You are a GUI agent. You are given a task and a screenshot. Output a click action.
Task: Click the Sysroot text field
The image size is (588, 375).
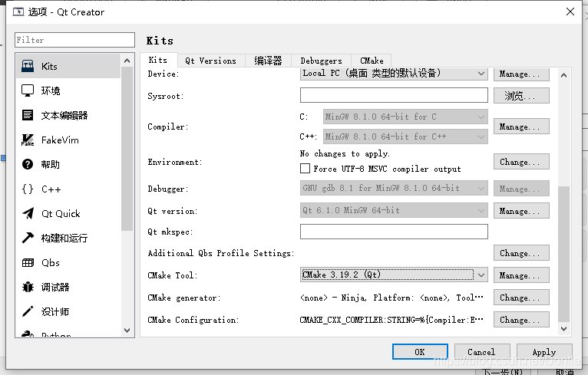(394, 95)
